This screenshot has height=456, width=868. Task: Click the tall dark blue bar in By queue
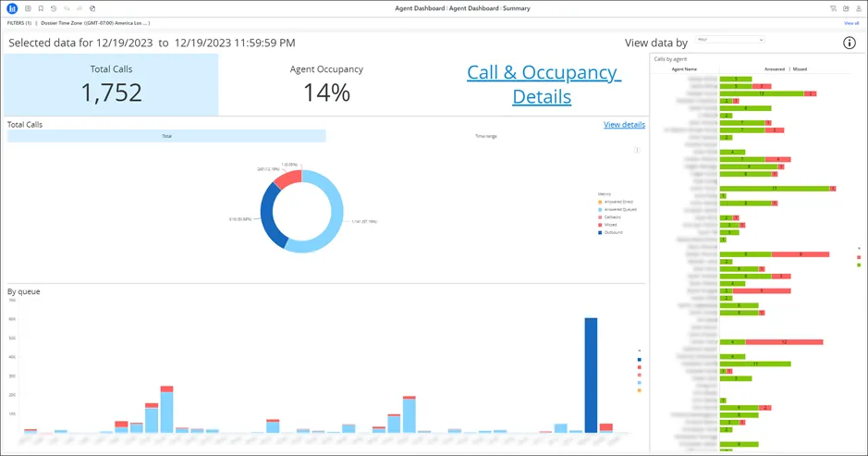point(591,376)
